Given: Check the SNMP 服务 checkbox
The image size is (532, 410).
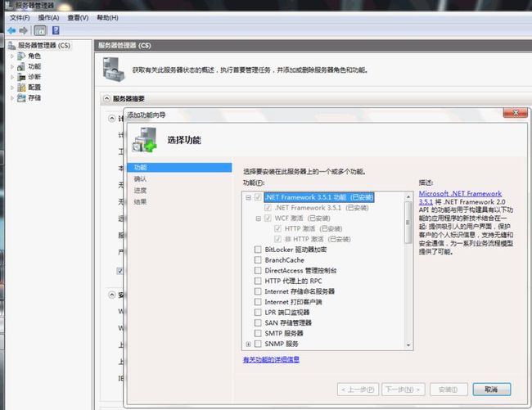Looking at the screenshot, I should pos(258,344).
